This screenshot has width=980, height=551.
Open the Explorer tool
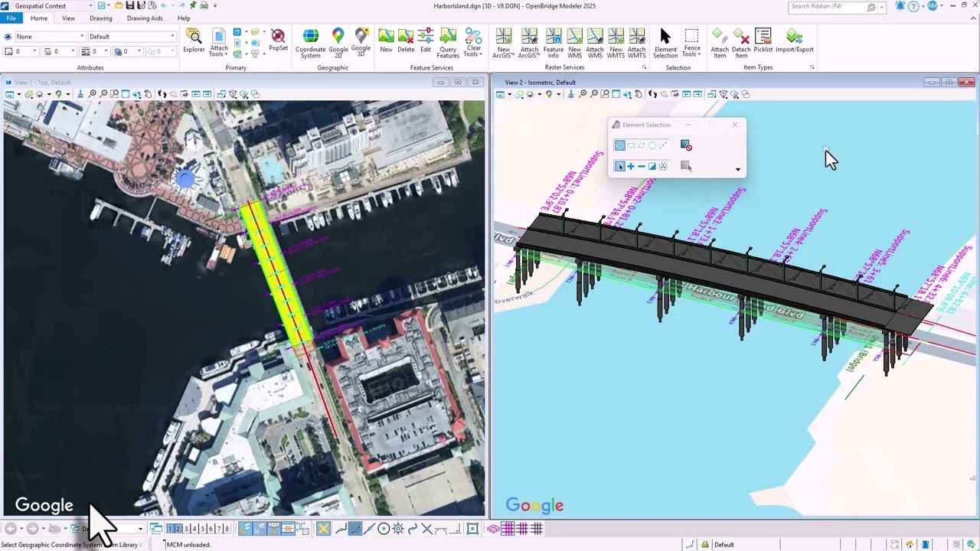coord(194,41)
